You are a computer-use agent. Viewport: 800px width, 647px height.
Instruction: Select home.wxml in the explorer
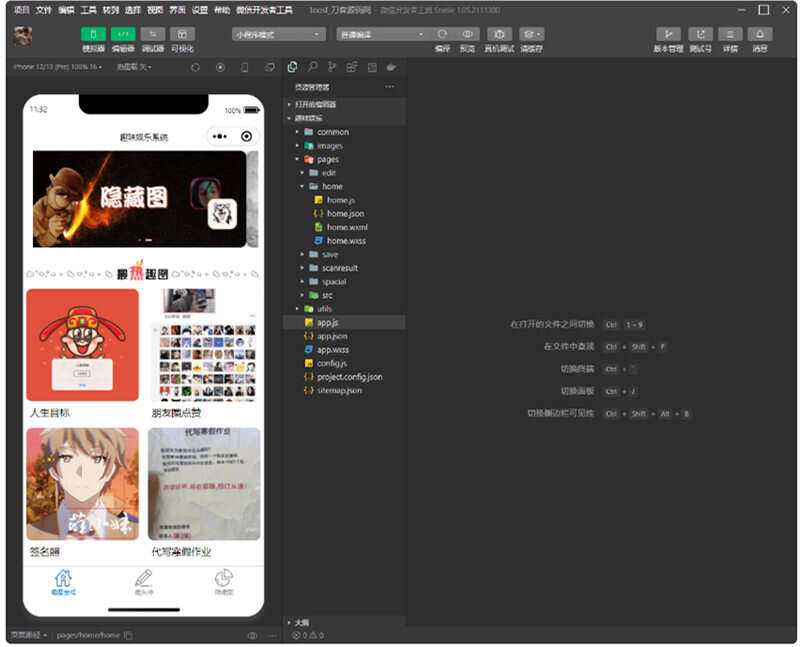click(x=347, y=227)
